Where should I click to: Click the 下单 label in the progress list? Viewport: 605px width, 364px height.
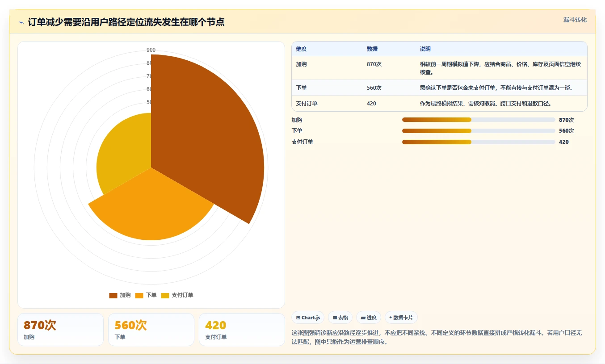[x=297, y=131]
